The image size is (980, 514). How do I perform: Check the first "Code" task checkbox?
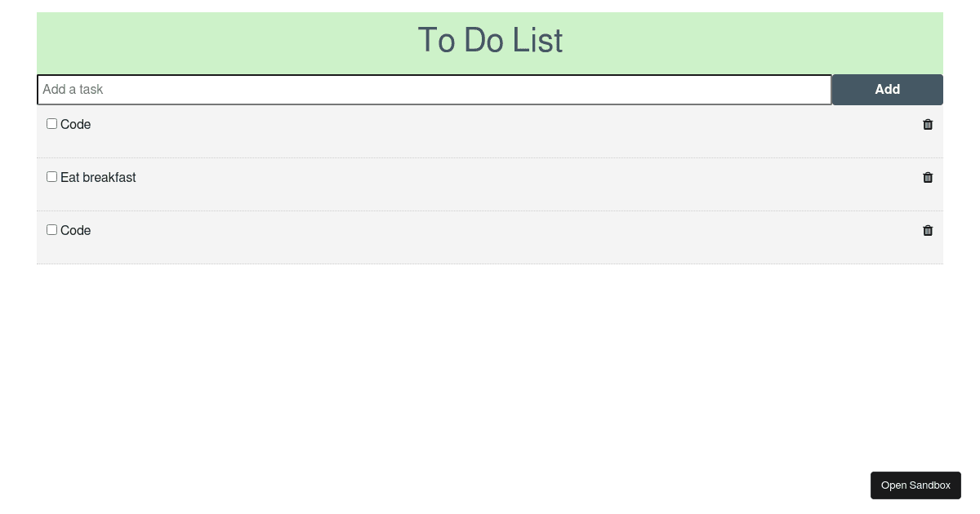(x=51, y=123)
